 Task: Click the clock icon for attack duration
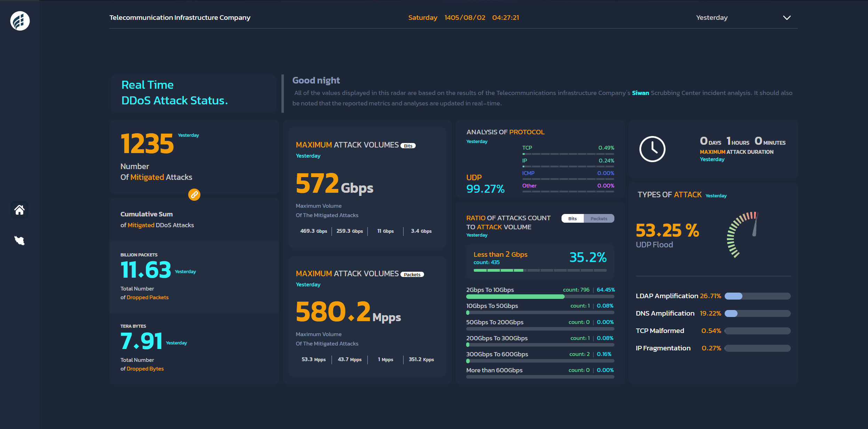pyautogui.click(x=652, y=149)
